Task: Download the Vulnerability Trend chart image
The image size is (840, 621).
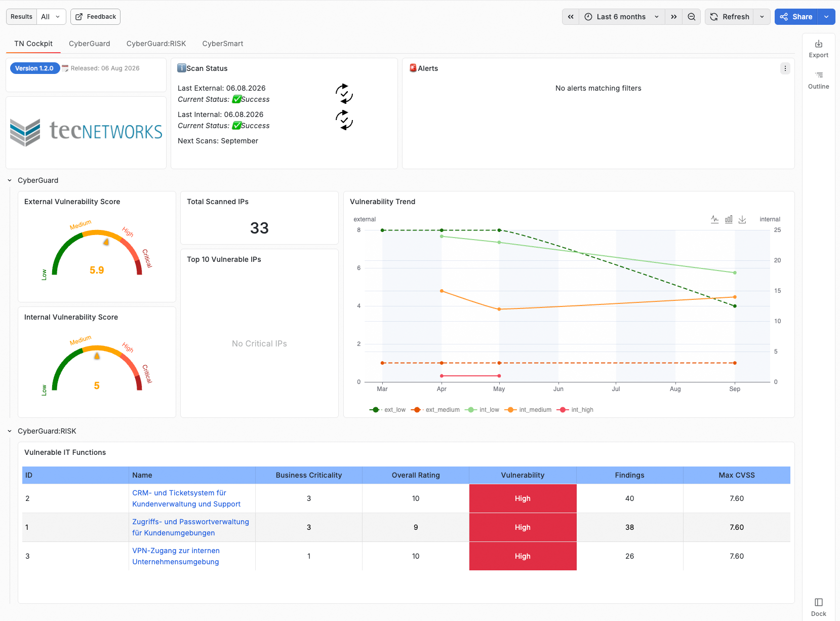Action: pyautogui.click(x=742, y=219)
